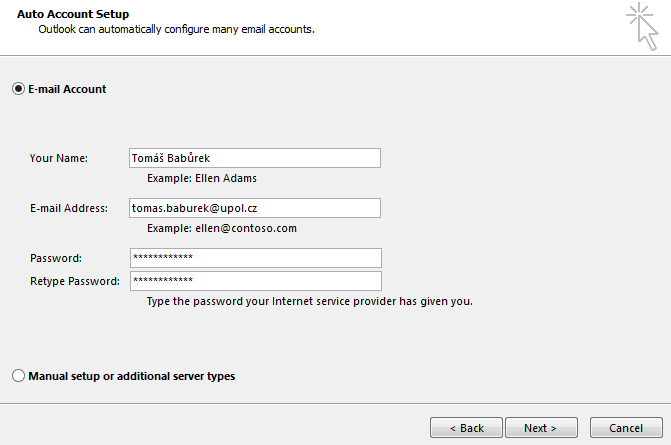Focus the Password input box

coord(255,258)
